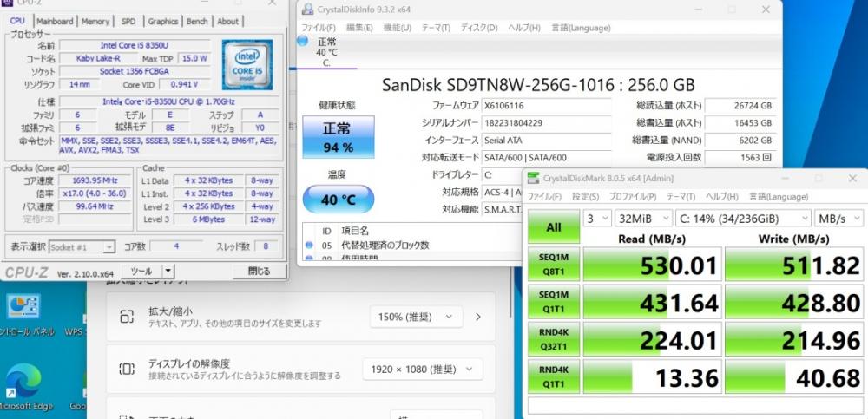Open 編集(E) menu in CrystalDiskInfo
The width and height of the screenshot is (868, 419).
[x=359, y=28]
